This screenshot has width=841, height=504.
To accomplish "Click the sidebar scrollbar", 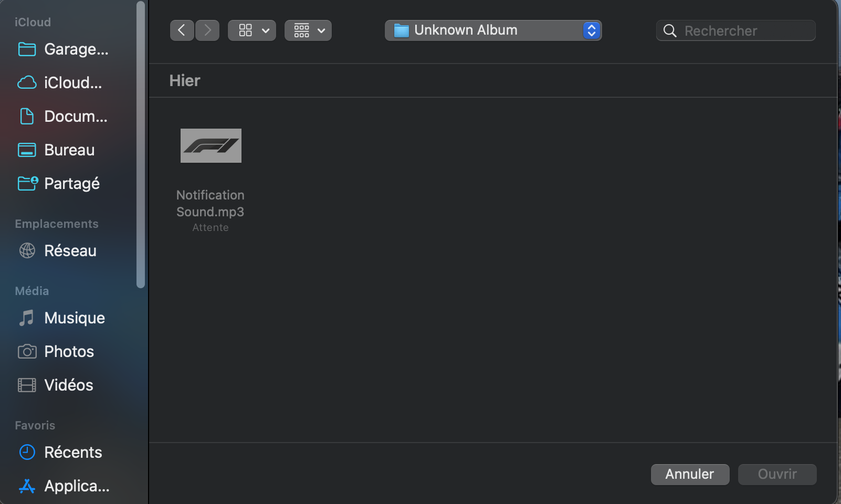I will pos(140,144).
